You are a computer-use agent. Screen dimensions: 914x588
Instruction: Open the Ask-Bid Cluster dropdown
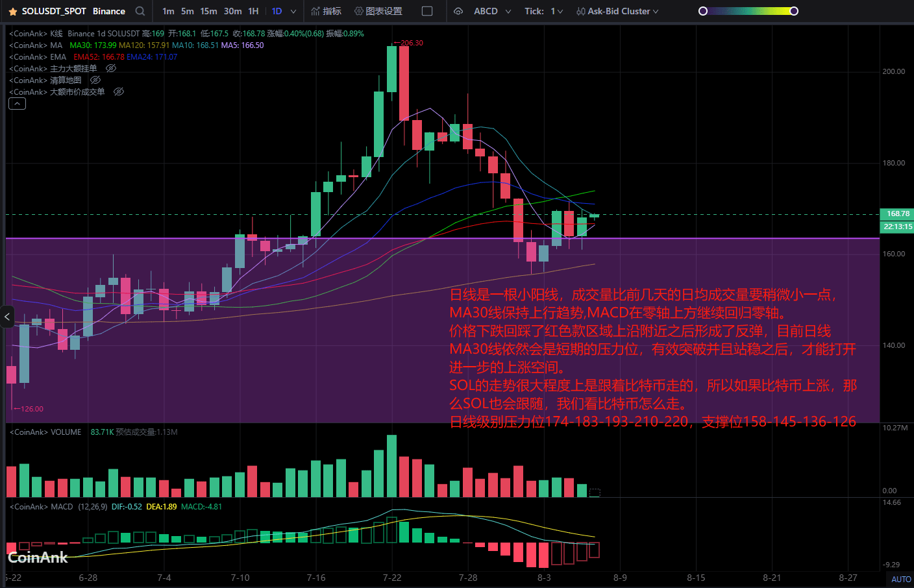tap(617, 11)
